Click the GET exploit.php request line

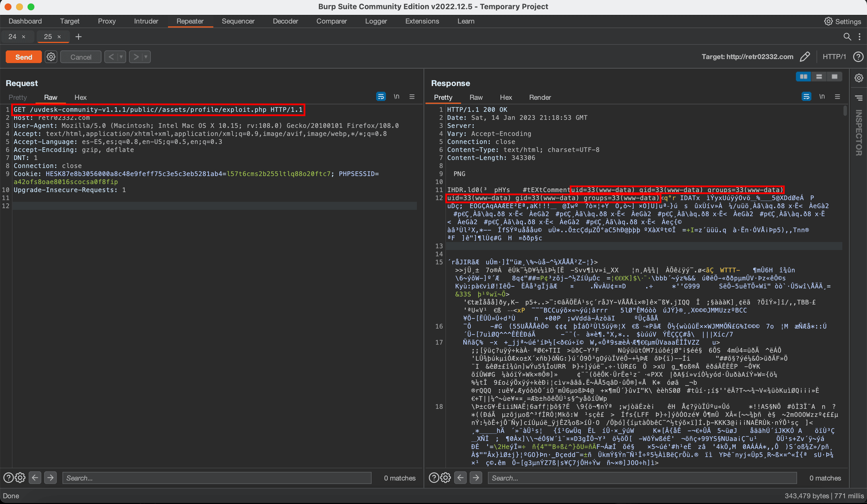click(158, 110)
